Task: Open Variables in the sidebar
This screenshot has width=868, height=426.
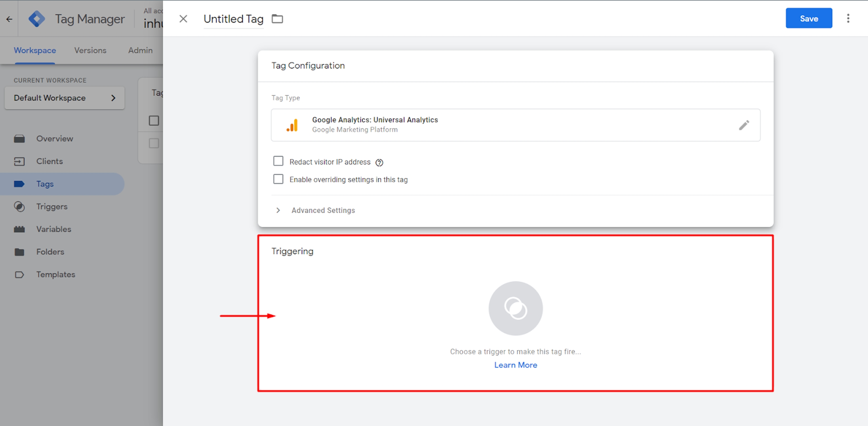Action: (x=54, y=229)
